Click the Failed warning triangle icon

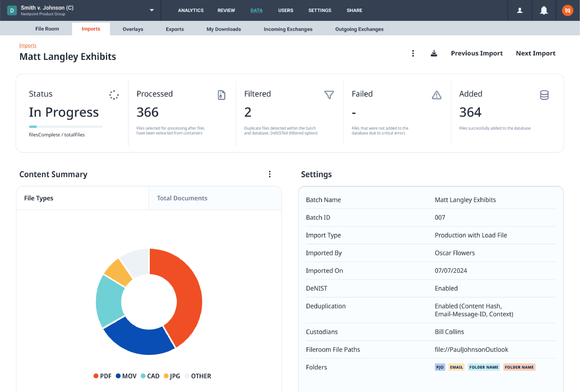point(436,95)
